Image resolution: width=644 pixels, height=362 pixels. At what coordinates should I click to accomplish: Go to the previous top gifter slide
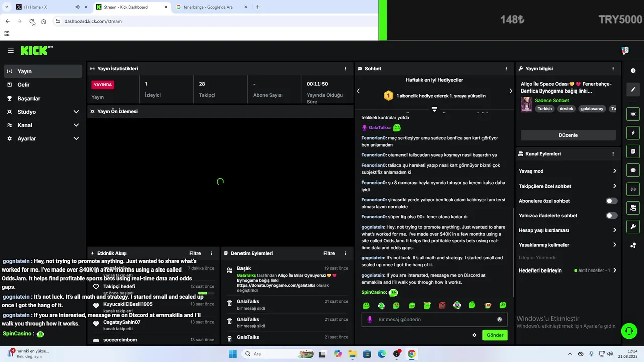pos(358,91)
